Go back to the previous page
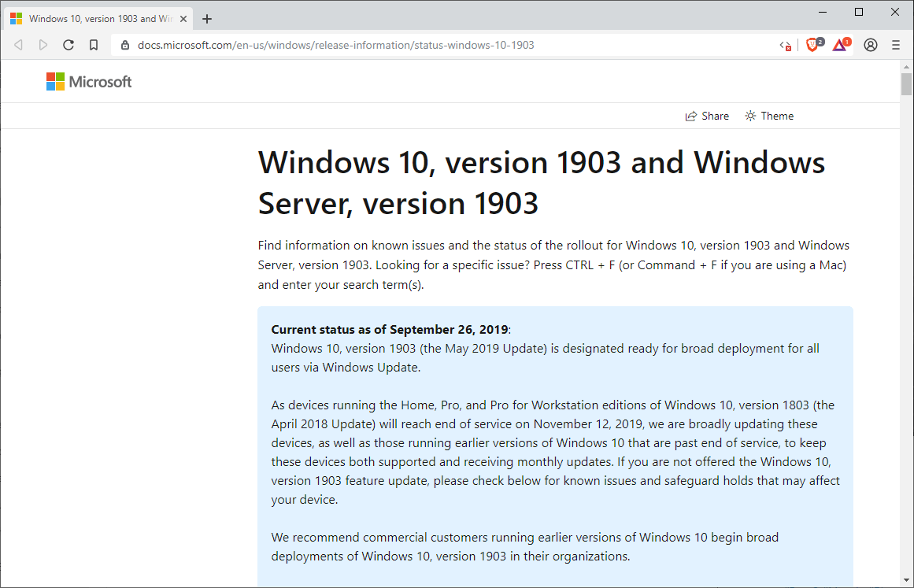 point(18,45)
